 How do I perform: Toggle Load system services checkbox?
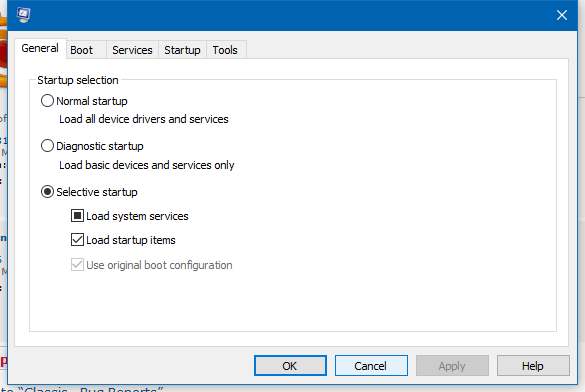[77, 216]
